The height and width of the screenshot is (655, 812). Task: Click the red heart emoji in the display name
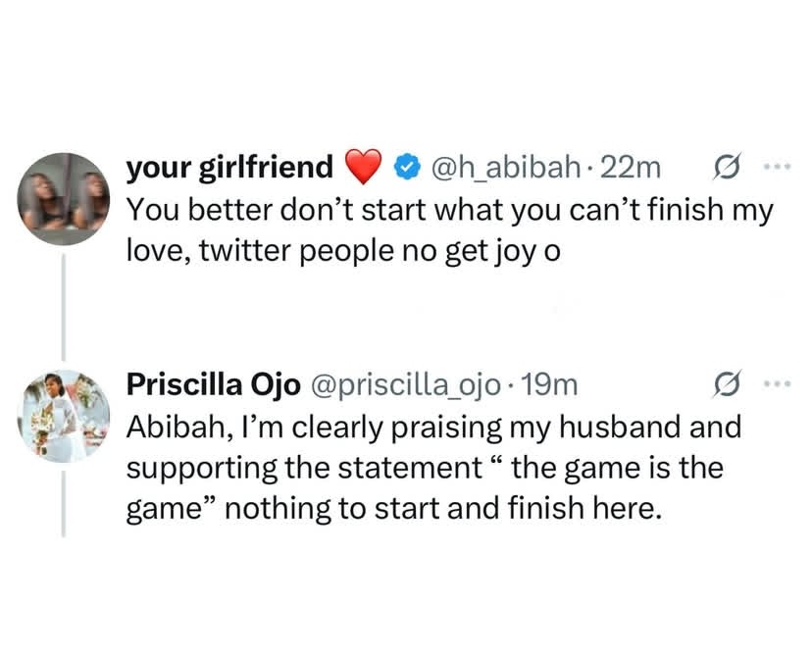point(364,169)
